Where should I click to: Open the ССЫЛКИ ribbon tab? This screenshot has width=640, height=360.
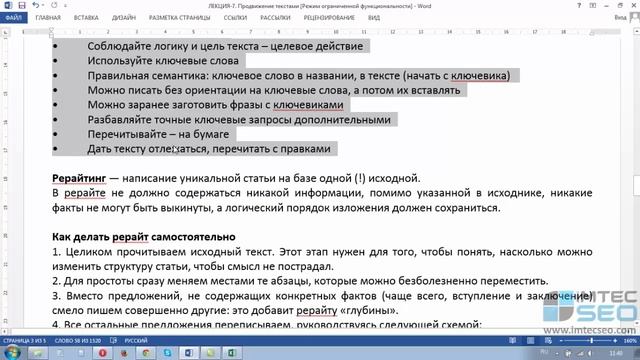click(235, 18)
